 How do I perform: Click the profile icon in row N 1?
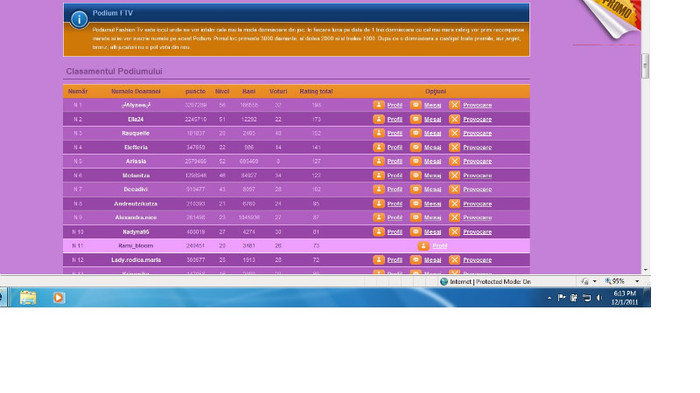pyautogui.click(x=379, y=105)
